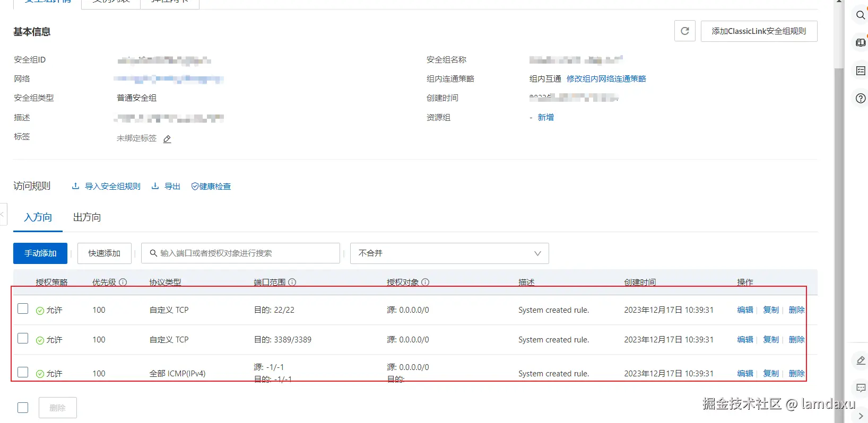Edit the port 3389/3389 rule

tap(745, 339)
